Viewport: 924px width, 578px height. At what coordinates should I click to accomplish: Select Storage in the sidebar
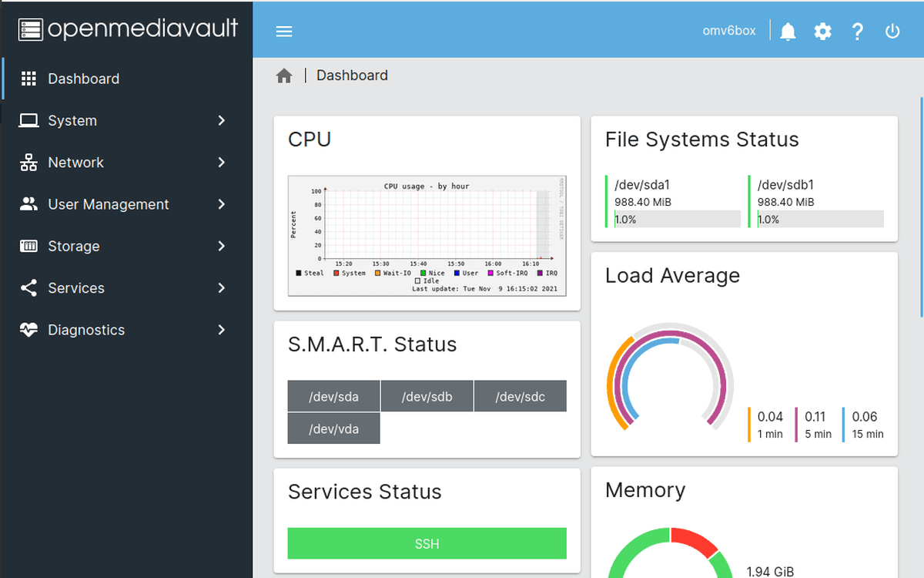click(x=126, y=246)
